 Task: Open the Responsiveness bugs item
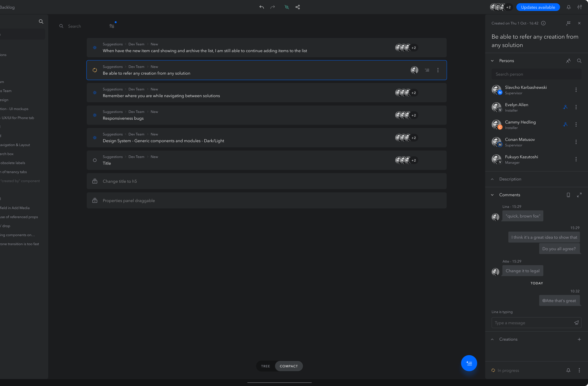click(123, 118)
